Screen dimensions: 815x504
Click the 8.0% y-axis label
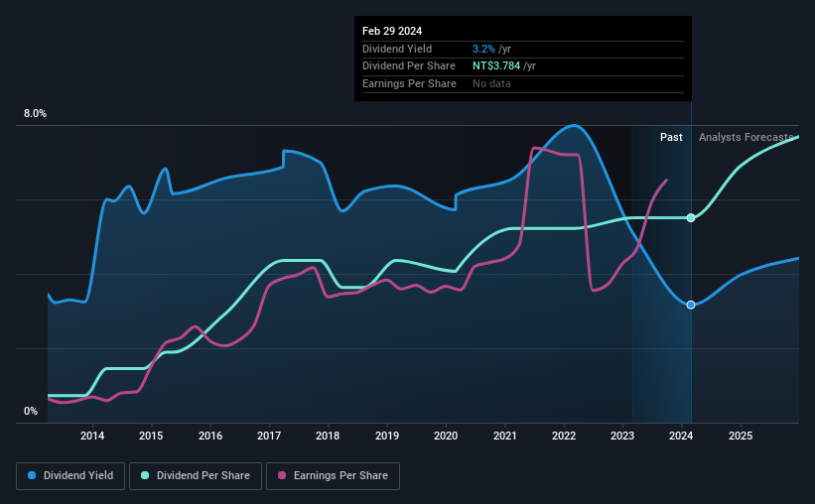[x=35, y=114]
